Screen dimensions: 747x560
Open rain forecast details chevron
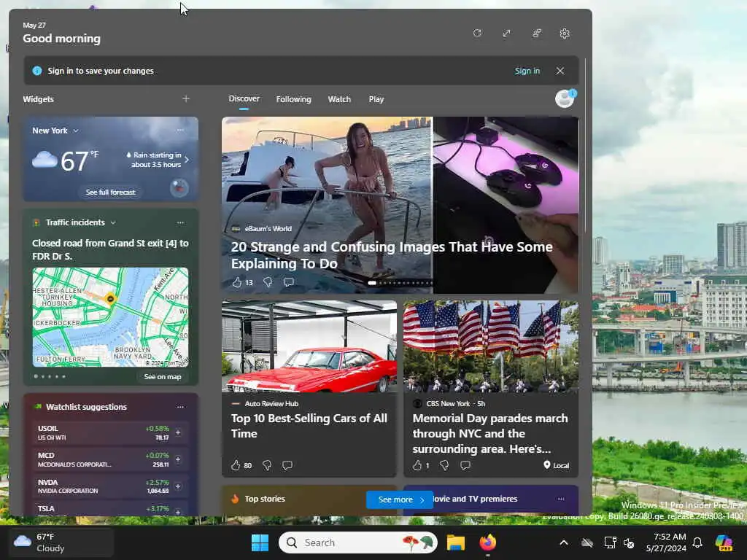[x=187, y=160]
